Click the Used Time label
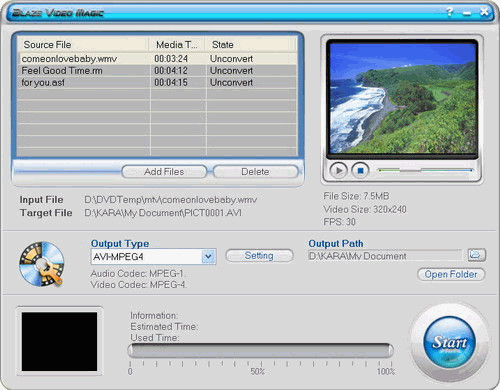Image resolution: width=500 pixels, height=390 pixels. coord(155,338)
